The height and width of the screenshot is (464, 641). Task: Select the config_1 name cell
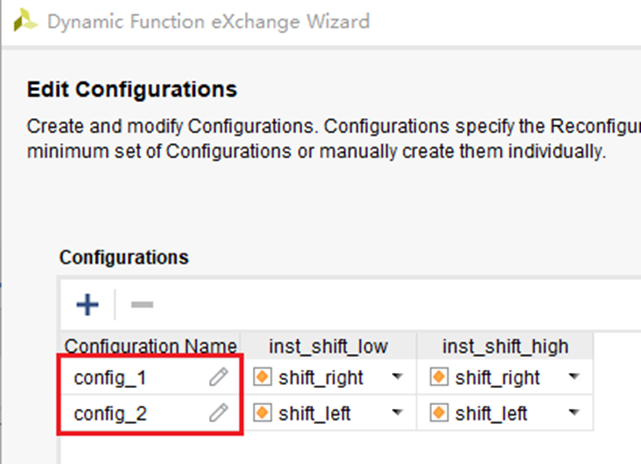pos(109,378)
